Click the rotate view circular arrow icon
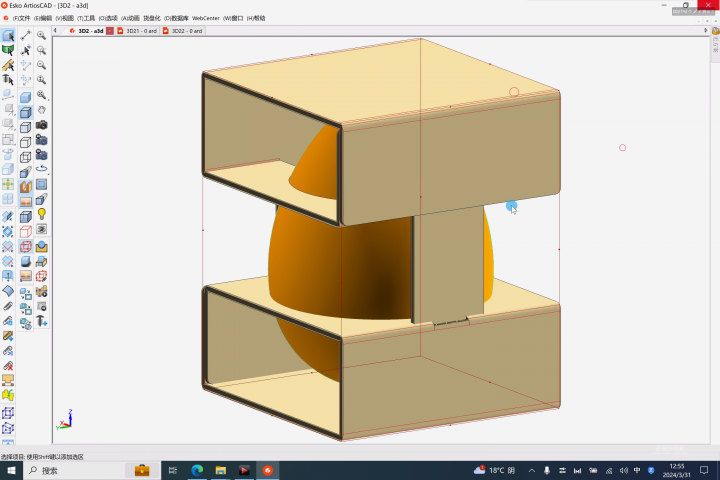This screenshot has height=480, width=720. [42, 168]
